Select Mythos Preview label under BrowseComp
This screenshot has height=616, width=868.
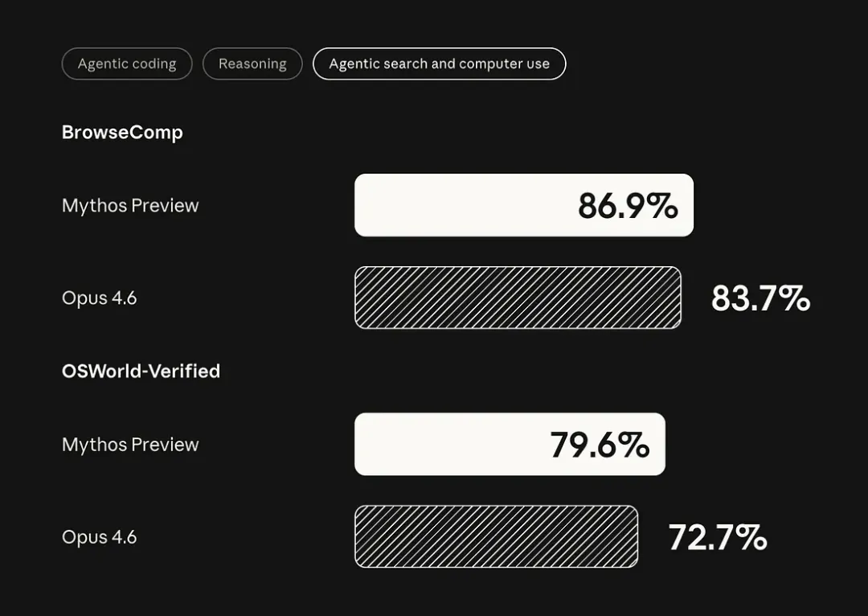click(130, 206)
